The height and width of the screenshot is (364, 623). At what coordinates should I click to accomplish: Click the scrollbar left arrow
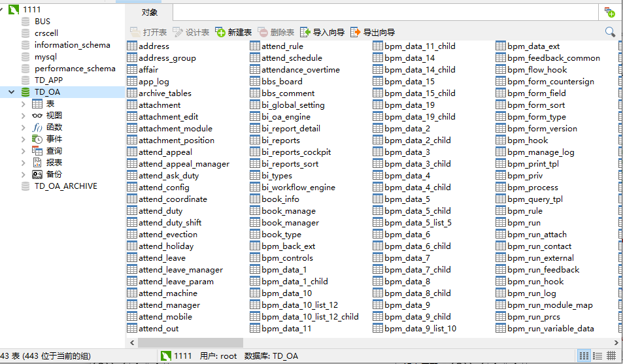(x=132, y=342)
